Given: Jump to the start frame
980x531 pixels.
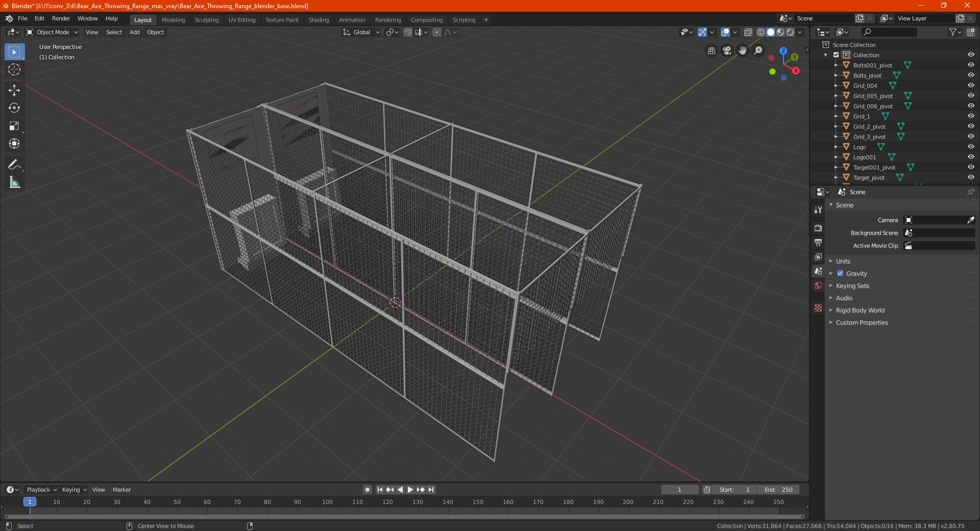Looking at the screenshot, I should (380, 490).
